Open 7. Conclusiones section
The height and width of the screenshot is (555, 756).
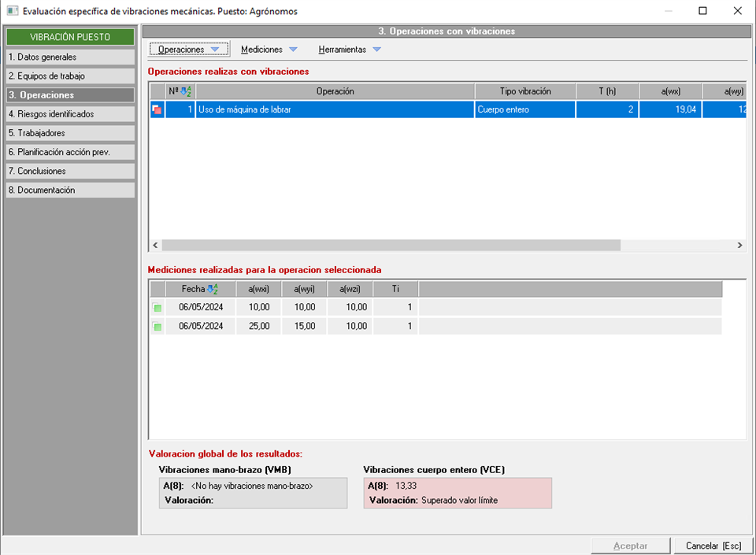pyautogui.click(x=70, y=171)
